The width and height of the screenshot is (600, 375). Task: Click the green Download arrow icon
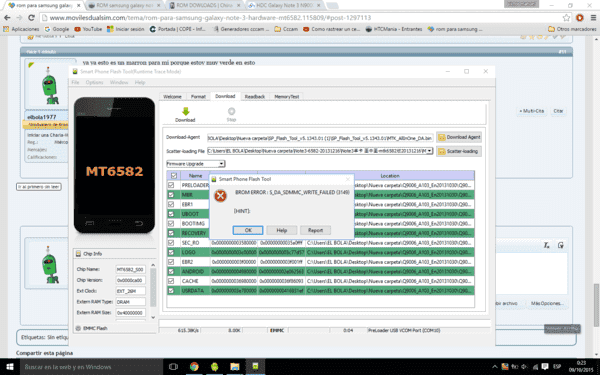tap(186, 111)
